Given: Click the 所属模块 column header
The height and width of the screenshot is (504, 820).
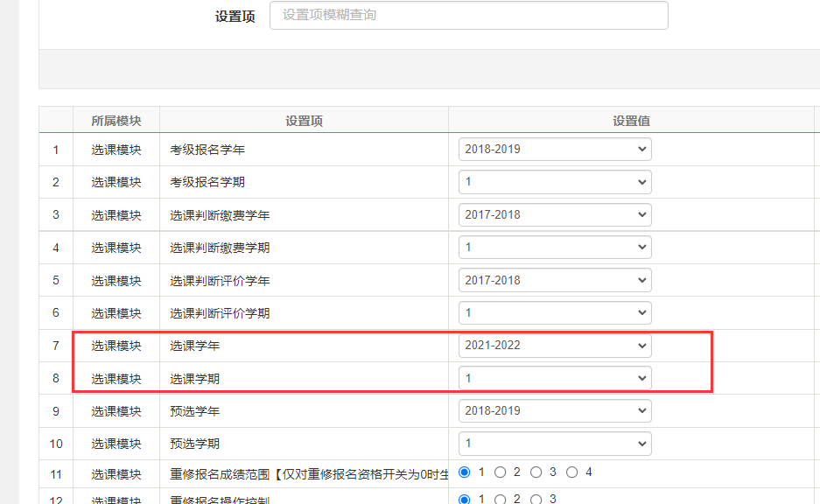Looking at the screenshot, I should pyautogui.click(x=116, y=121).
